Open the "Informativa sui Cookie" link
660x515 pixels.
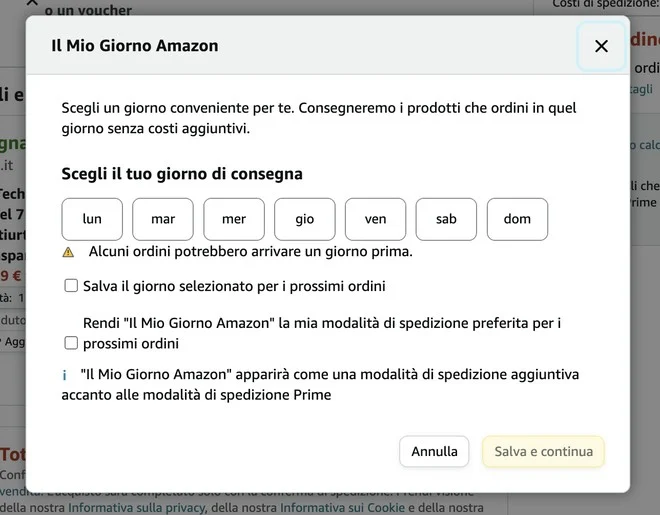coord(343,507)
